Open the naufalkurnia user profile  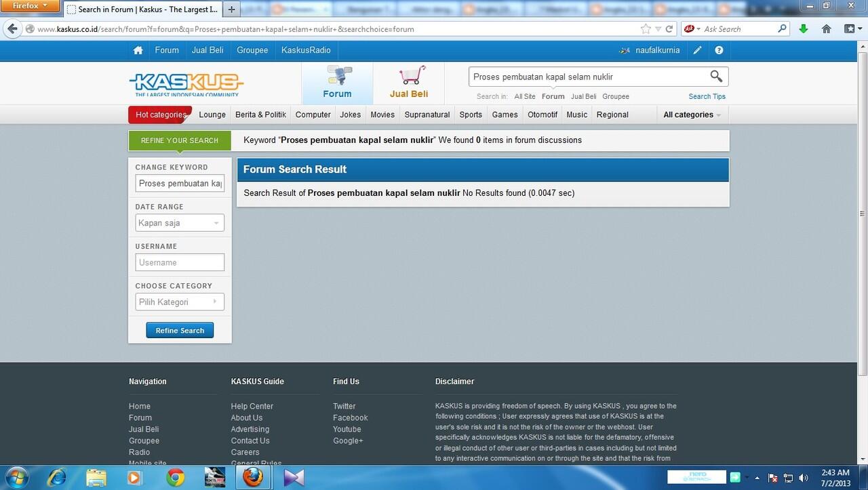(657, 50)
